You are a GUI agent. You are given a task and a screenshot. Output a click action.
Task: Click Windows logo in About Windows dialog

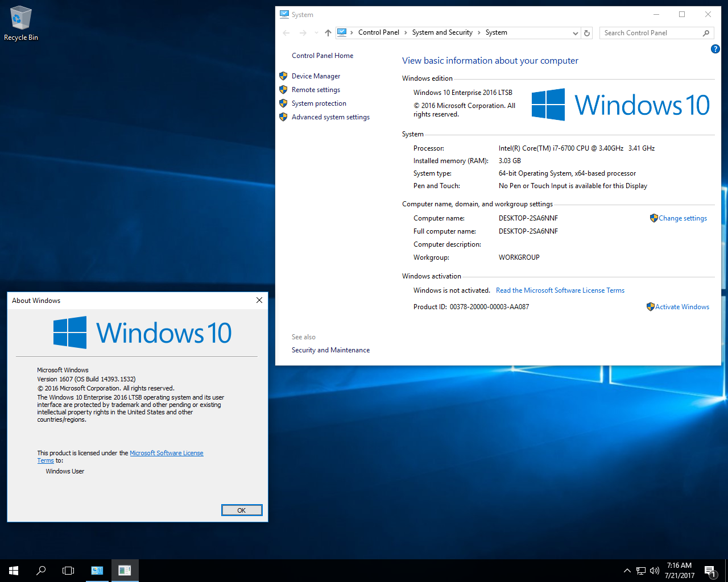142,332
